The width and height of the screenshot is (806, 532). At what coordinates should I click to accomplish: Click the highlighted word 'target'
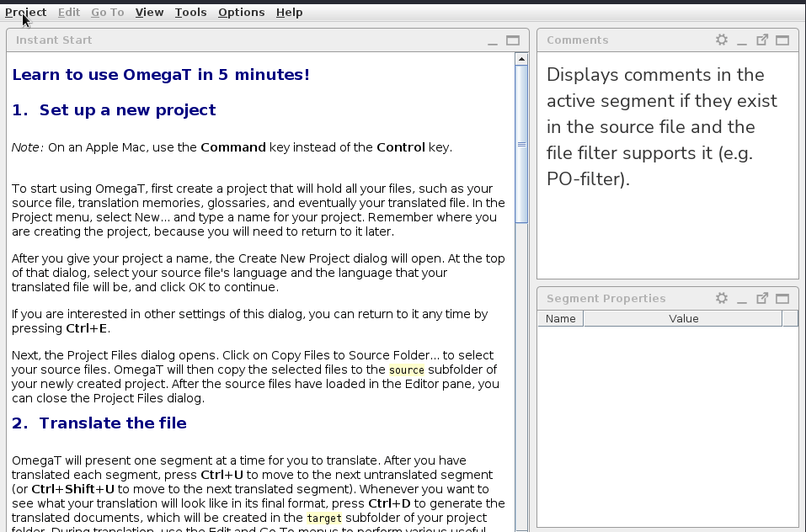tap(324, 519)
